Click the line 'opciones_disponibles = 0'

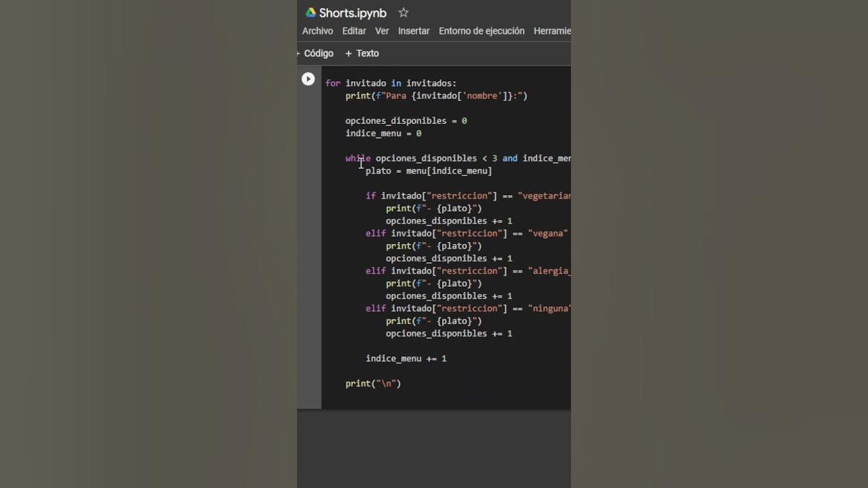point(406,121)
